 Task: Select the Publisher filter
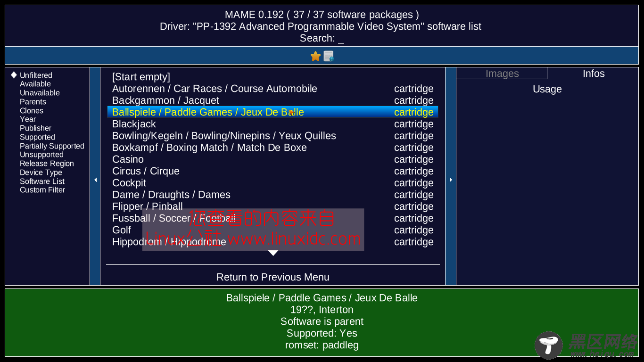tap(35, 128)
